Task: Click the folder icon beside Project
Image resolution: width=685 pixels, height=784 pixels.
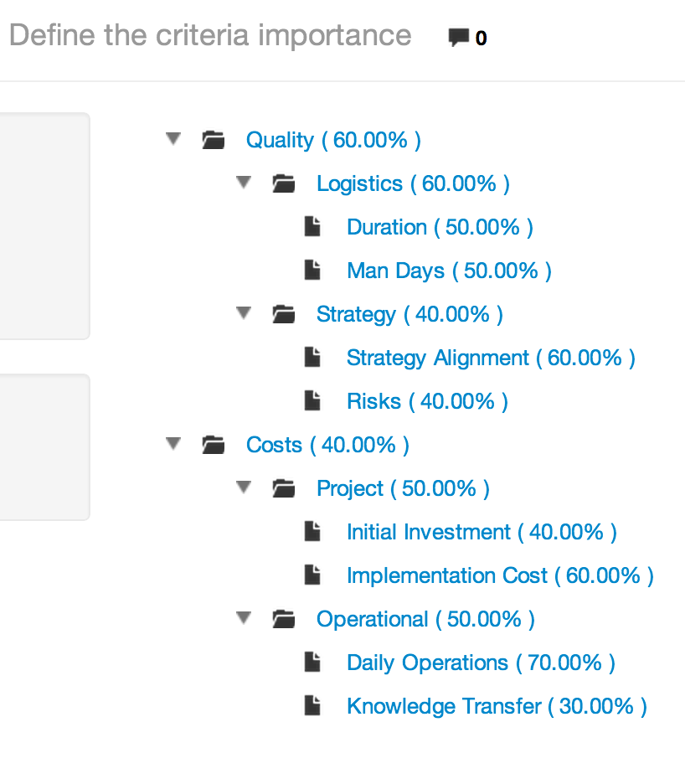Action: [x=284, y=487]
